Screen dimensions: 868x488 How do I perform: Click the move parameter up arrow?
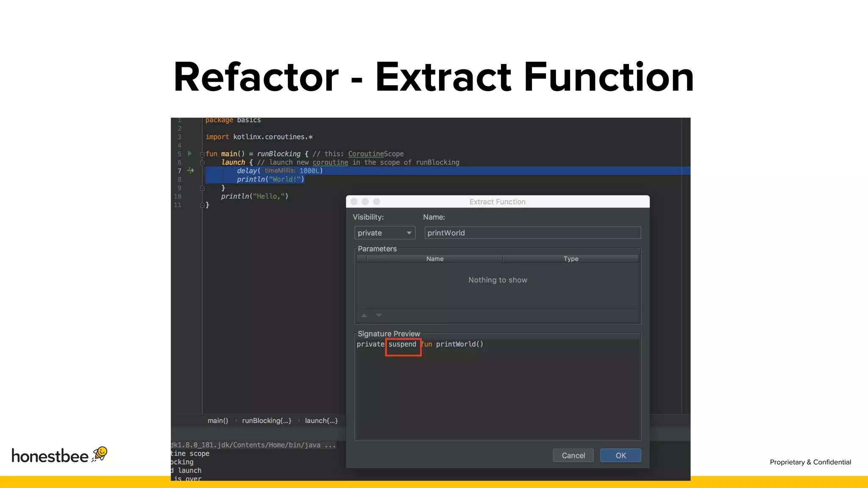coord(364,315)
